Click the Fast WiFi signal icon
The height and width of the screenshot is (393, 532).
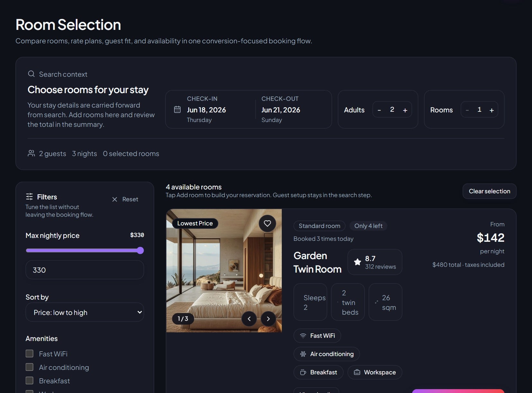click(303, 336)
